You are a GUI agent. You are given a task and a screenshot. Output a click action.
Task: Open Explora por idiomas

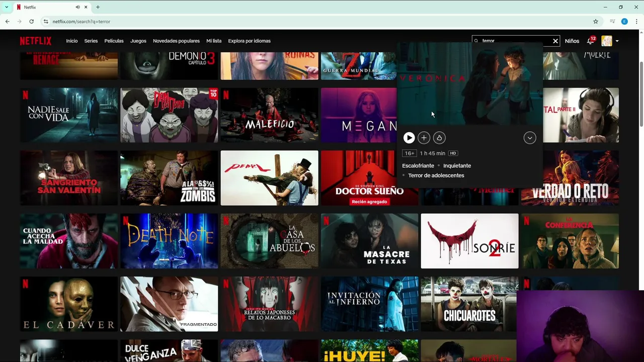click(249, 41)
